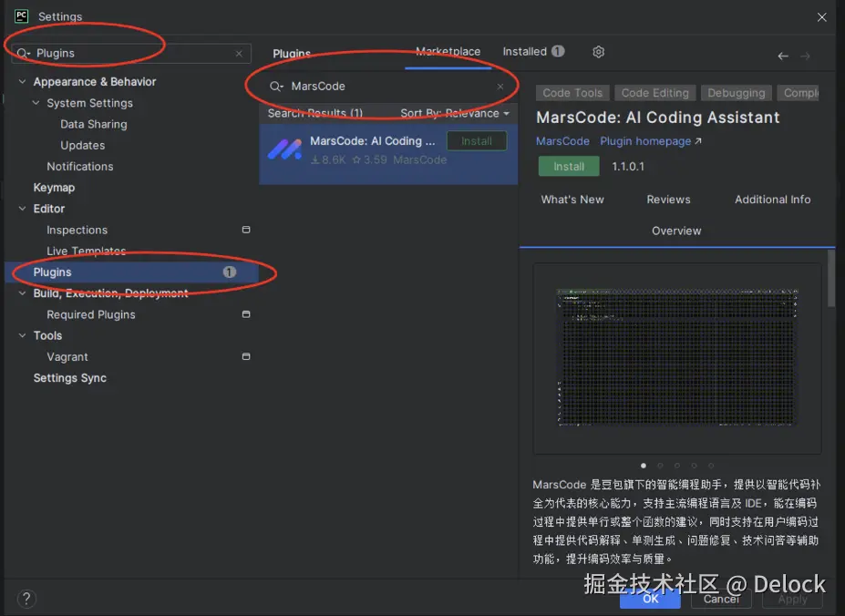This screenshot has width=845, height=616.
Task: Click the Debugging tag
Action: pyautogui.click(x=737, y=93)
